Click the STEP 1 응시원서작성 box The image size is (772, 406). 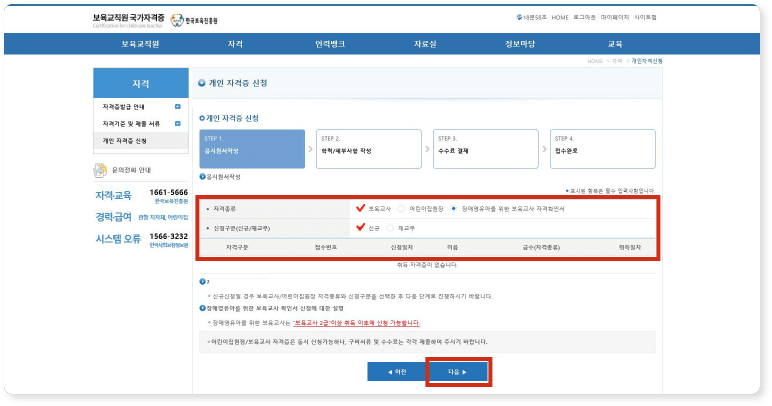pyautogui.click(x=252, y=149)
